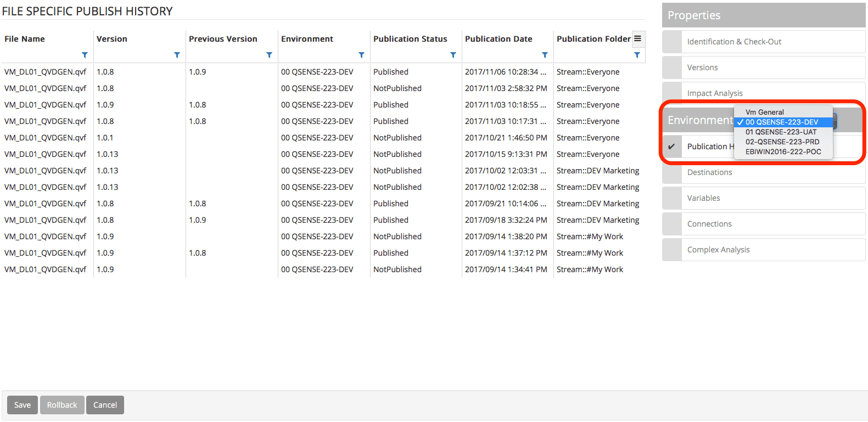Choose the 02-QSENSE-223-PRD environment option
Screen dimensions: 868x422
[x=782, y=142]
